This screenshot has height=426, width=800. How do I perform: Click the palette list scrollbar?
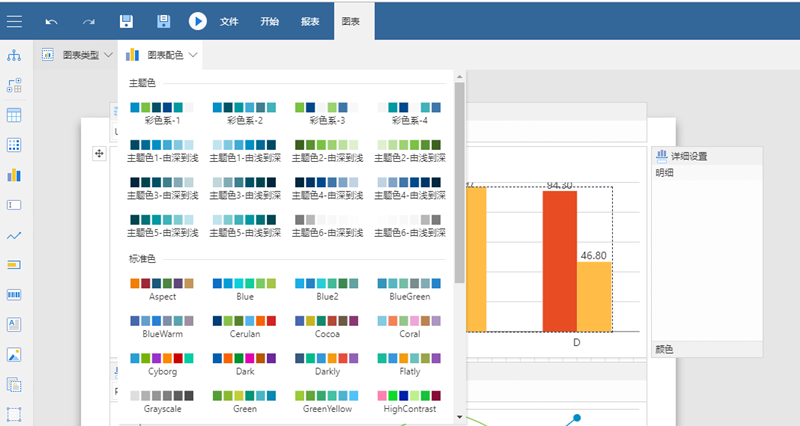(x=459, y=180)
